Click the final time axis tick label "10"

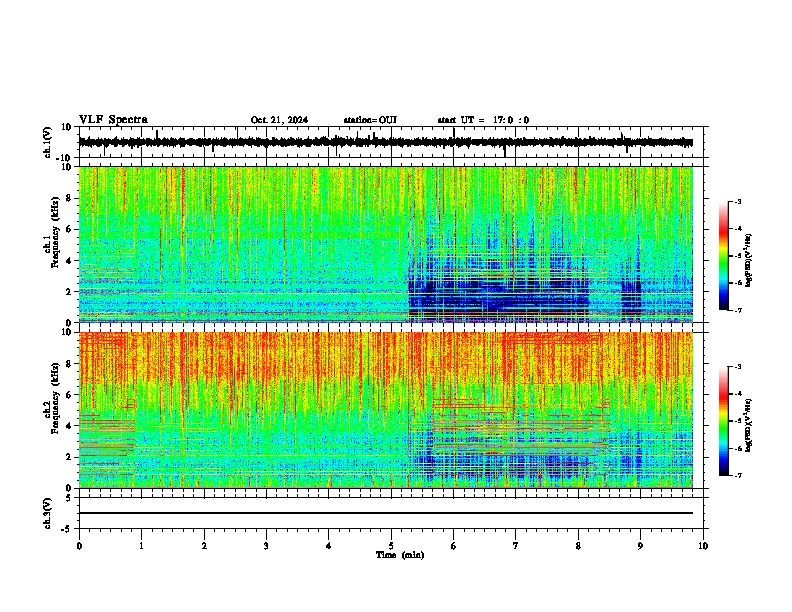pyautogui.click(x=703, y=546)
